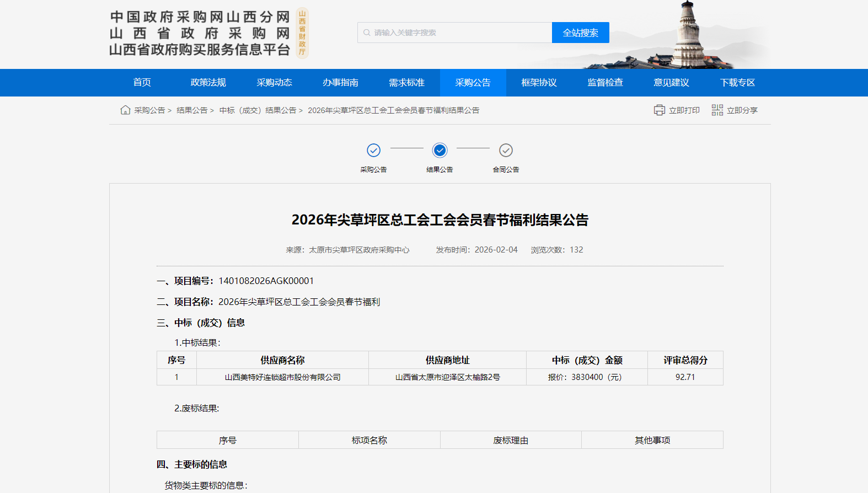Screen dimensions: 868x493
Task: Select the 采购公告 step circle icon
Action: pyautogui.click(x=373, y=150)
